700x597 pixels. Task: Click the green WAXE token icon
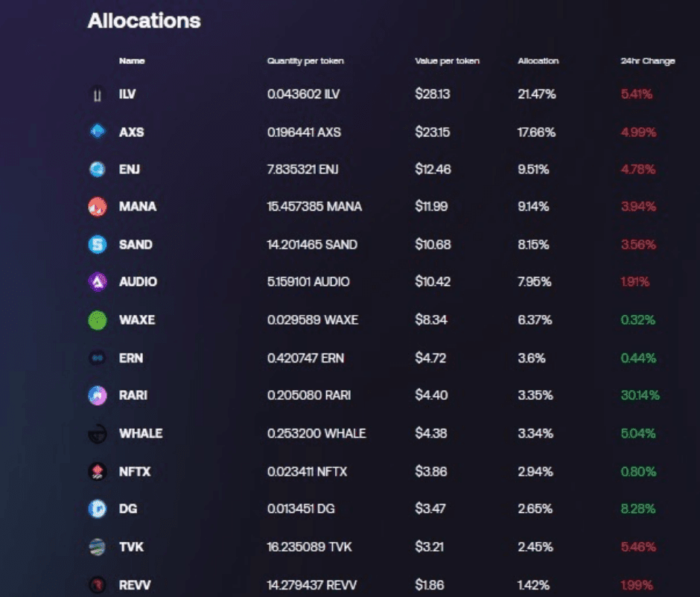(98, 320)
